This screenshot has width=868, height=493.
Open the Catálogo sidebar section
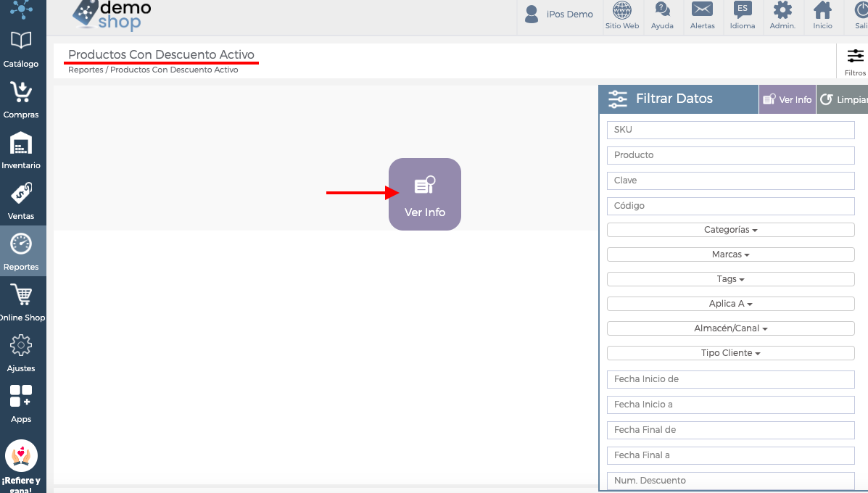click(x=21, y=49)
